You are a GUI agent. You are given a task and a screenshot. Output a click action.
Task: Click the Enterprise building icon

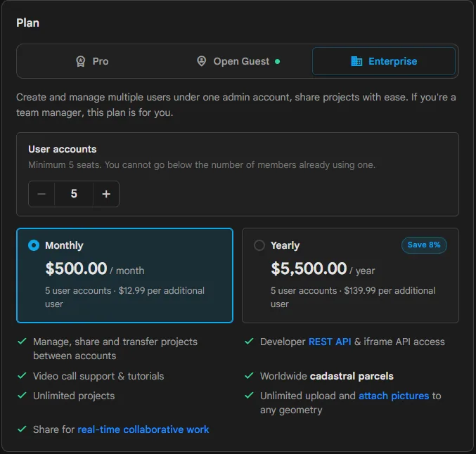pyautogui.click(x=356, y=61)
